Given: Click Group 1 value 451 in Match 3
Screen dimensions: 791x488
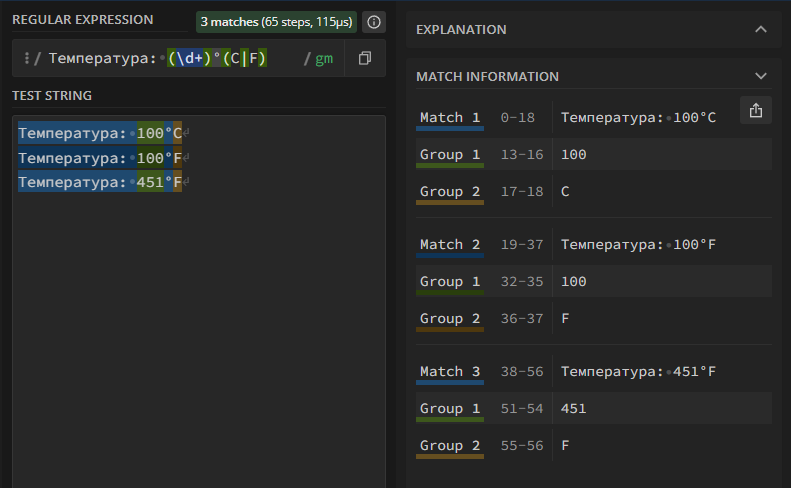Looking at the screenshot, I should tap(574, 408).
